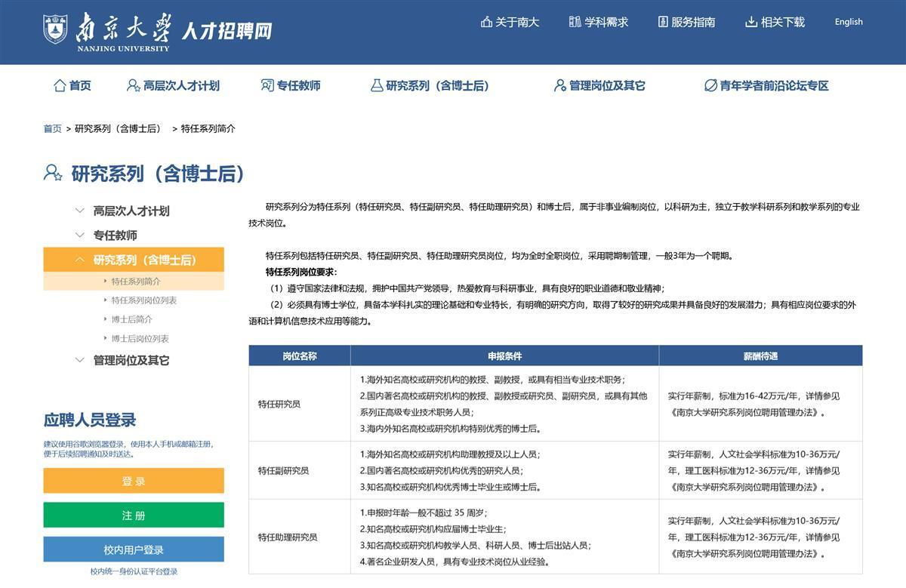Click the bookshelf icon beside 学科需求
The height and width of the screenshot is (588, 906).
pyautogui.click(x=575, y=22)
